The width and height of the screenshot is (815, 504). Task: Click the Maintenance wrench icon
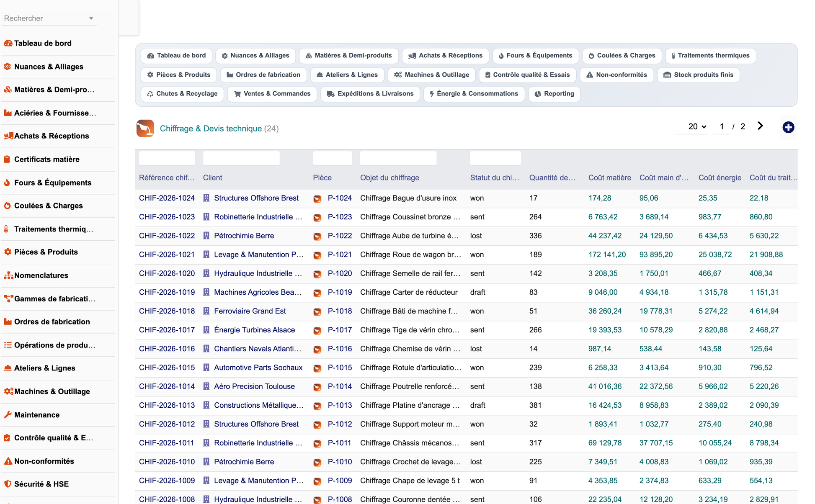pyautogui.click(x=8, y=415)
